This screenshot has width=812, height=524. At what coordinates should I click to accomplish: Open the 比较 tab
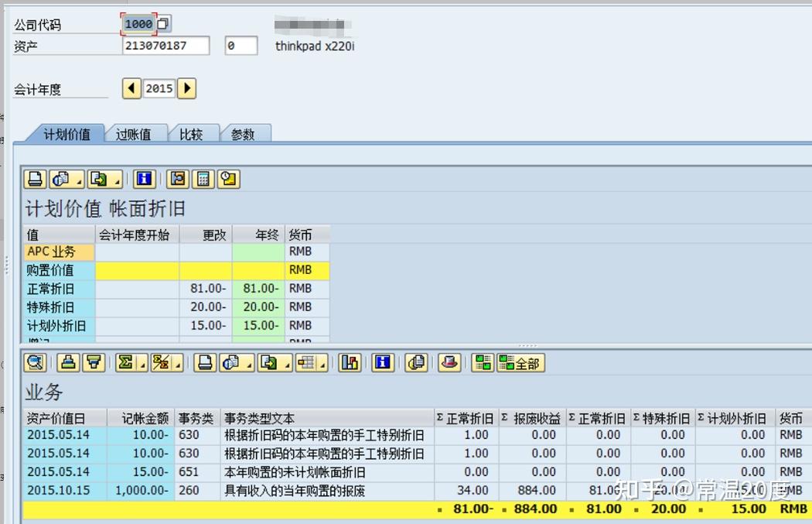pyautogui.click(x=191, y=134)
